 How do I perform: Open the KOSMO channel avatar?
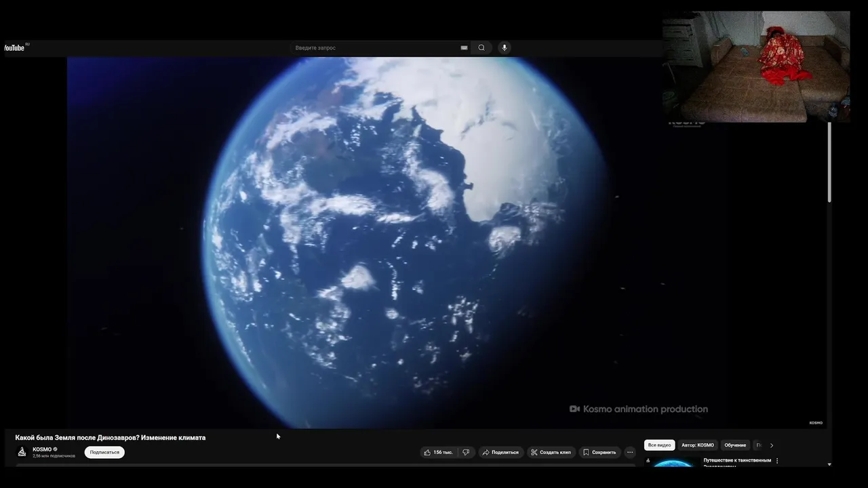[x=22, y=452]
